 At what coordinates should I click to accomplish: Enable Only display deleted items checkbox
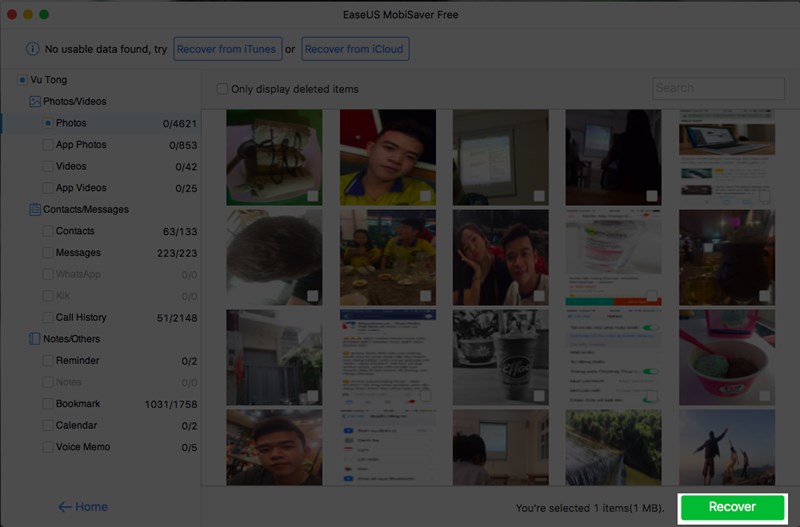222,89
